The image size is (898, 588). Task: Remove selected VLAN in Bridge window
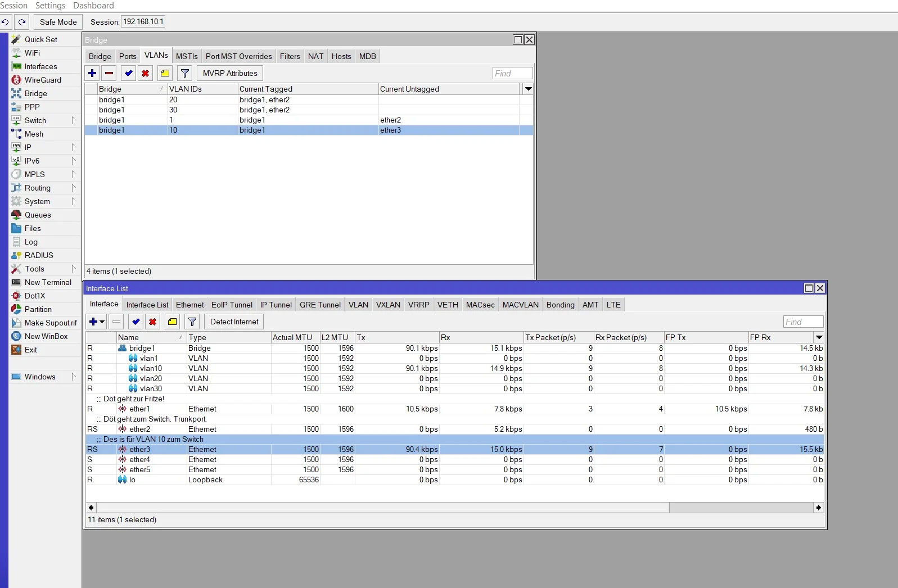click(x=110, y=73)
